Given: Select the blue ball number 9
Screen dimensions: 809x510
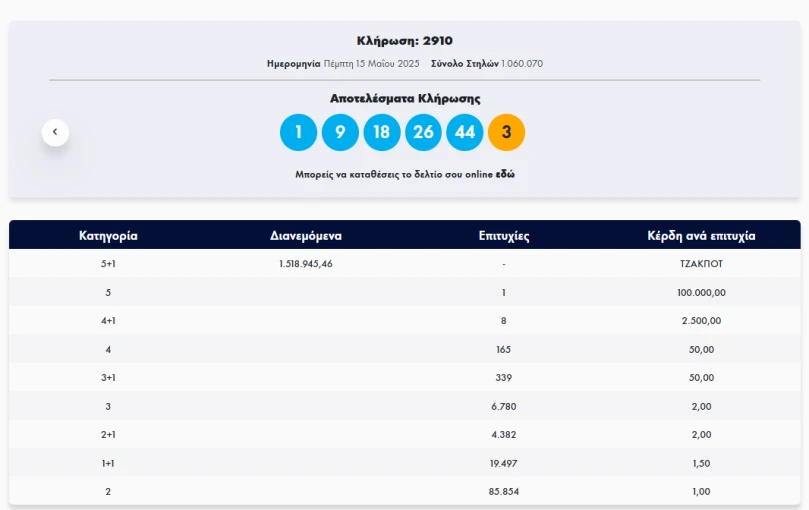Looking at the screenshot, I should [x=340, y=132].
